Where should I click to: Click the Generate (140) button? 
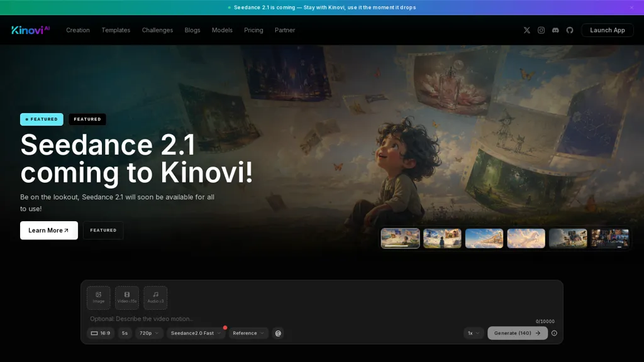[x=518, y=333]
